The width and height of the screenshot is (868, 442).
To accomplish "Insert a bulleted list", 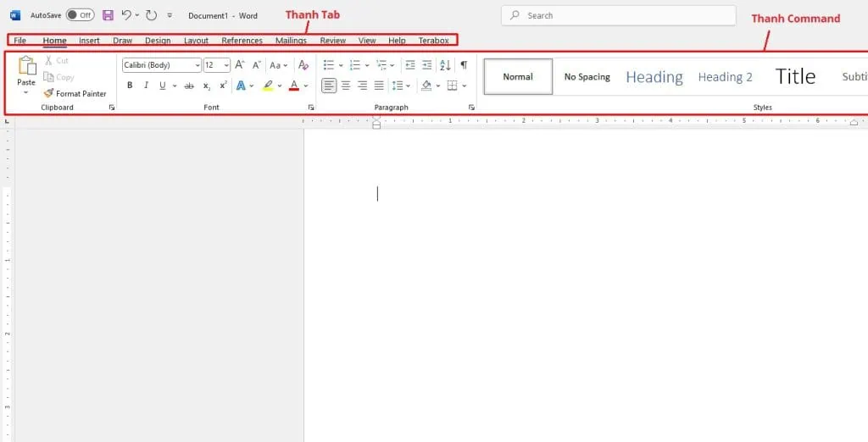I will pos(329,65).
